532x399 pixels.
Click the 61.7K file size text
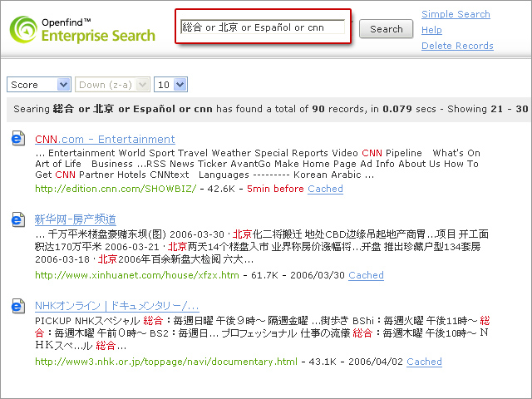point(264,275)
